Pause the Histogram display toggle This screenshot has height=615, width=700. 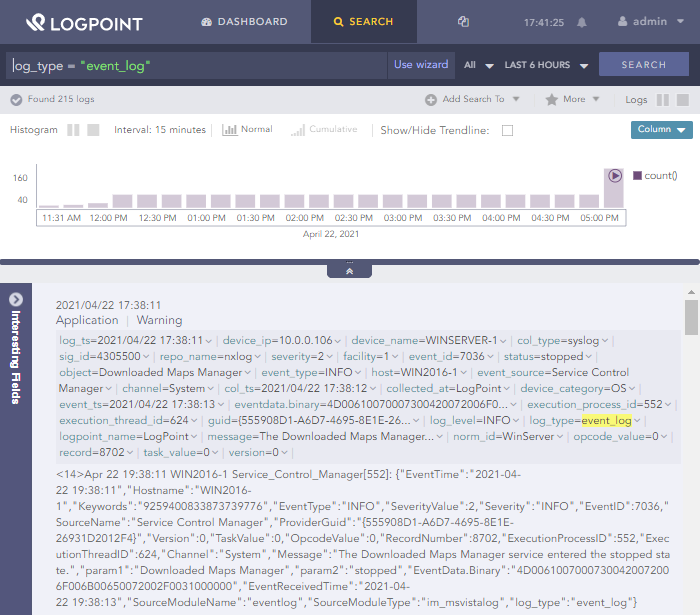73,130
